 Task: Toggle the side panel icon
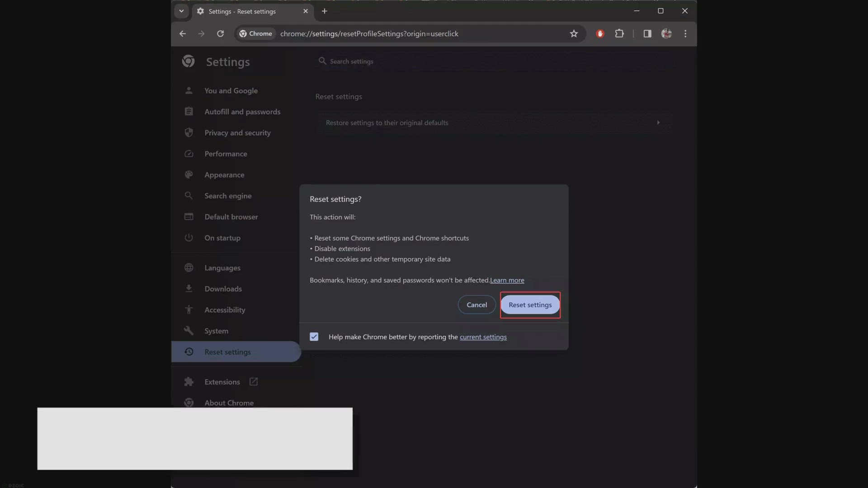click(x=647, y=34)
